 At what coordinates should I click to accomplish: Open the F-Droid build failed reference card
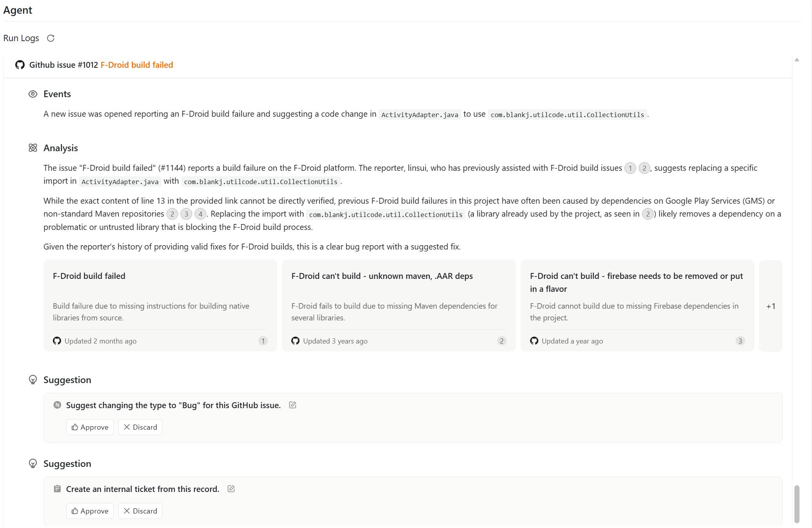(160, 306)
